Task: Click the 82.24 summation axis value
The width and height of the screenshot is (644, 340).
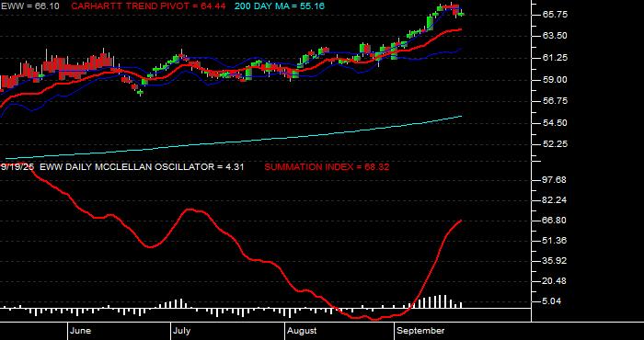Action: click(x=555, y=200)
